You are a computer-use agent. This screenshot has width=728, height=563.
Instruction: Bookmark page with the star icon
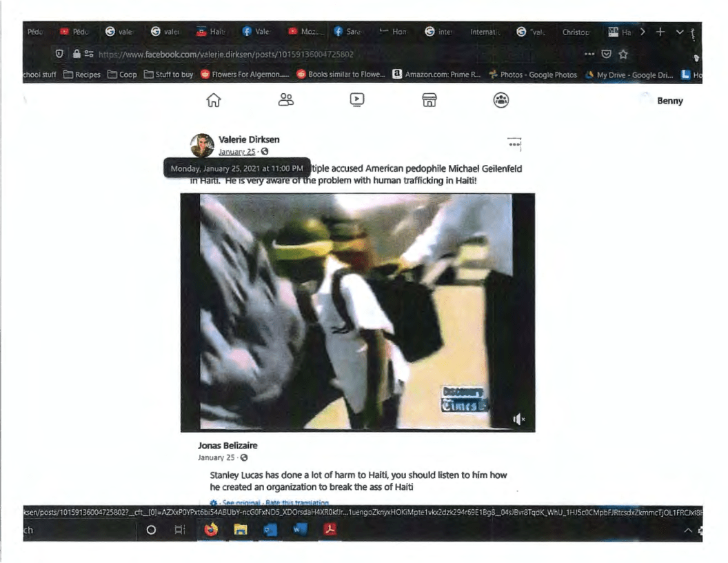pos(624,54)
